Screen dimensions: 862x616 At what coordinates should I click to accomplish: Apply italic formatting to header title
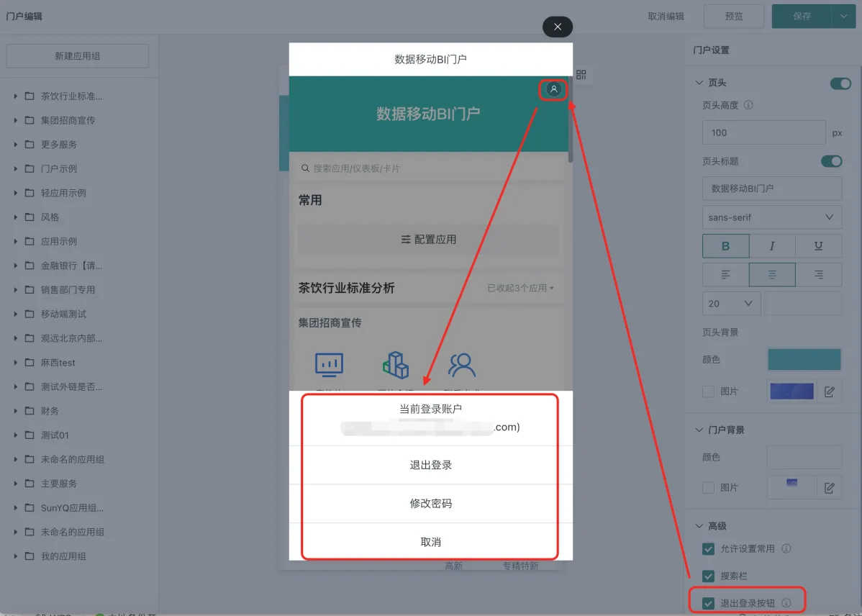(x=772, y=246)
